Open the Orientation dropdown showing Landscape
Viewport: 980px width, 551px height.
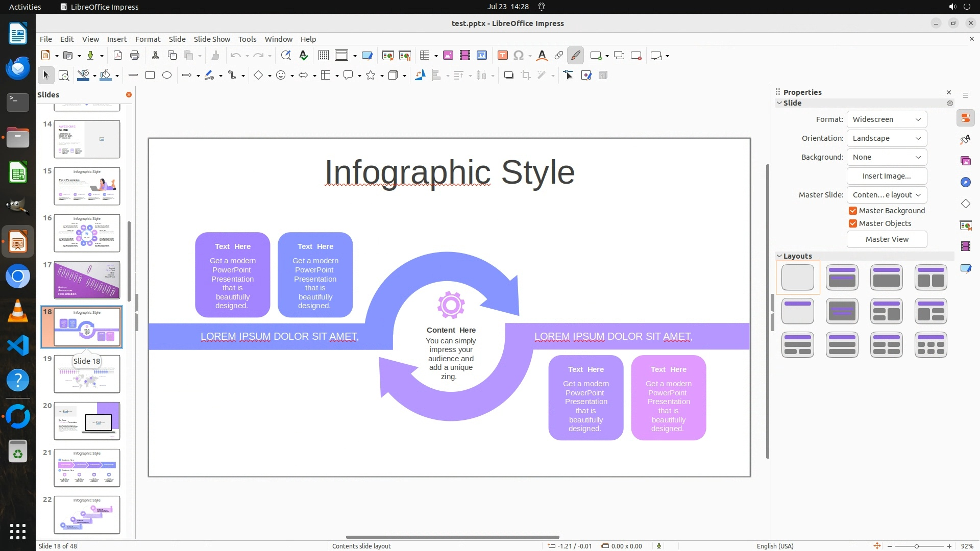coord(887,138)
